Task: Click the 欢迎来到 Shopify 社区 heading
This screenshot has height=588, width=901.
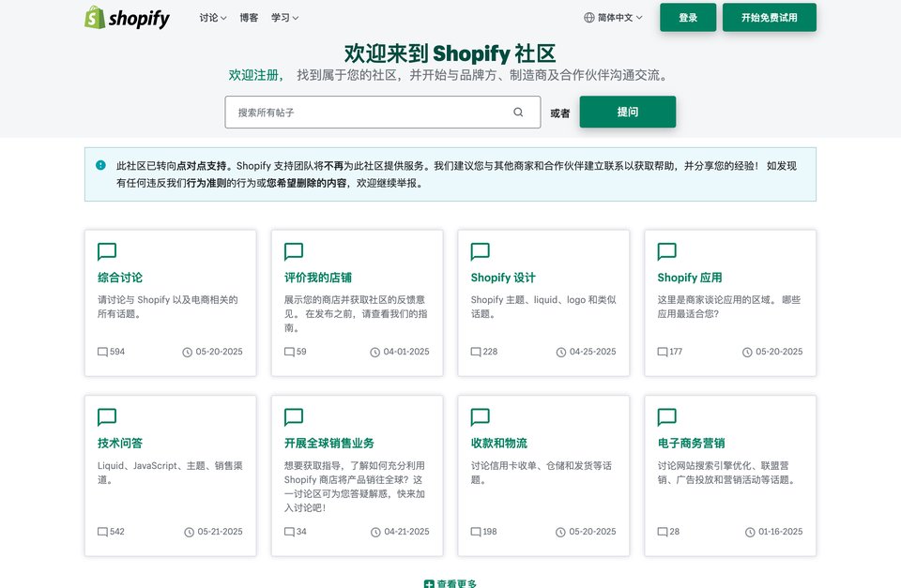Action: point(450,53)
